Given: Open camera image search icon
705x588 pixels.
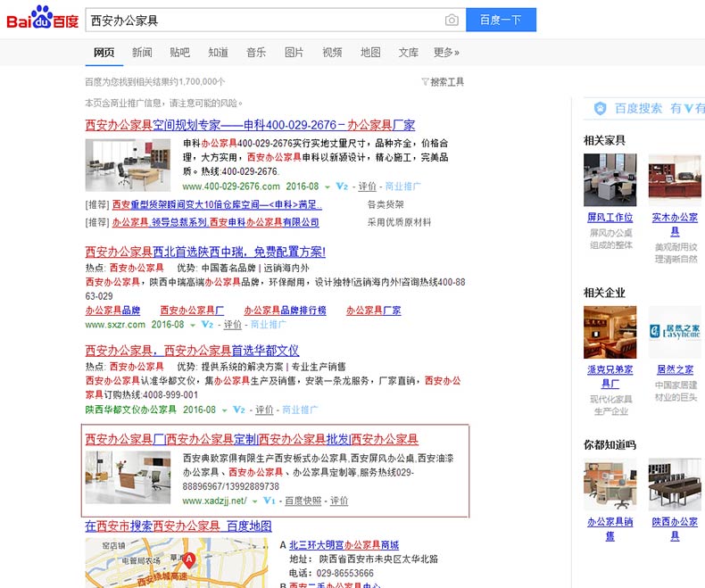Looking at the screenshot, I should (452, 20).
